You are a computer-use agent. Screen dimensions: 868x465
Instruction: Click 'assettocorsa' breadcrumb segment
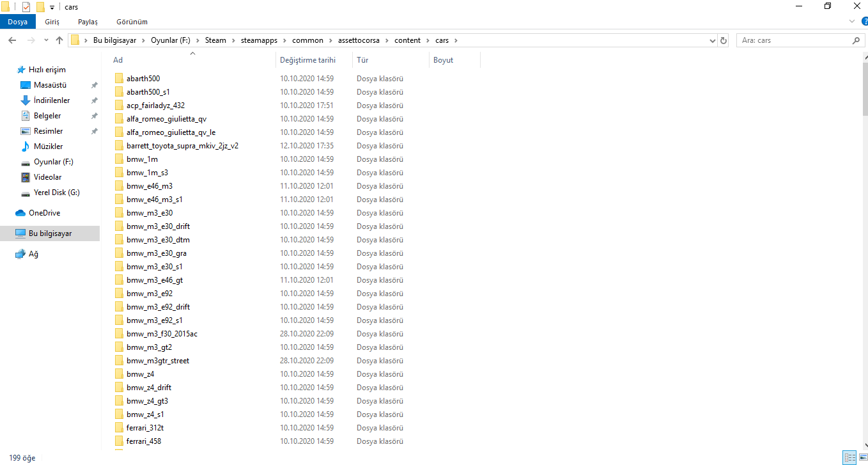pos(357,40)
